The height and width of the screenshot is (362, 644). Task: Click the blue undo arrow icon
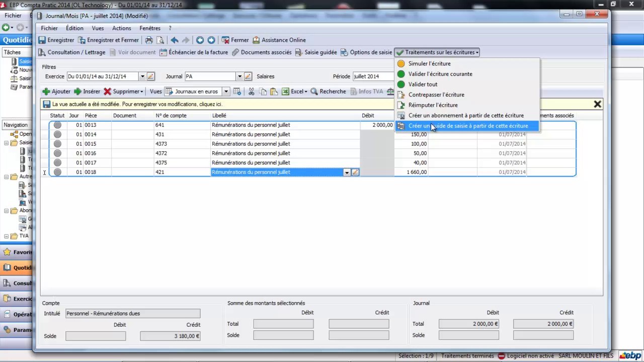175,40
